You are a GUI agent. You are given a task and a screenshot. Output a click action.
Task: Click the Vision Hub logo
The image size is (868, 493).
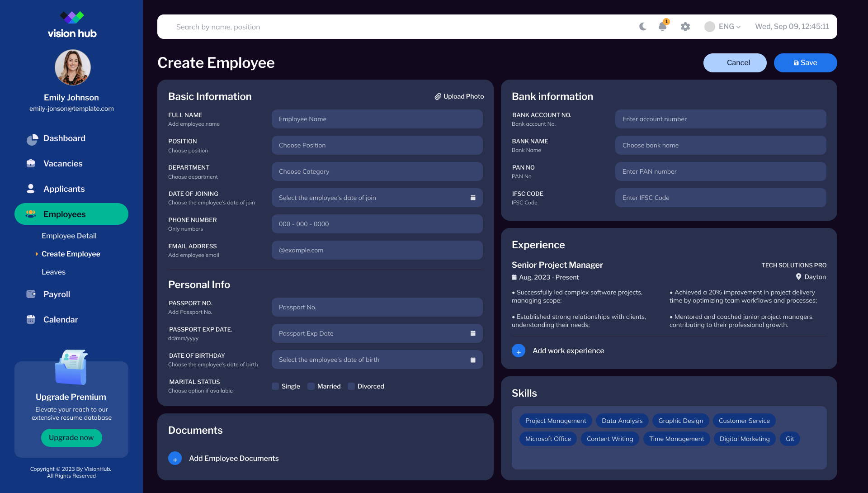(x=72, y=25)
